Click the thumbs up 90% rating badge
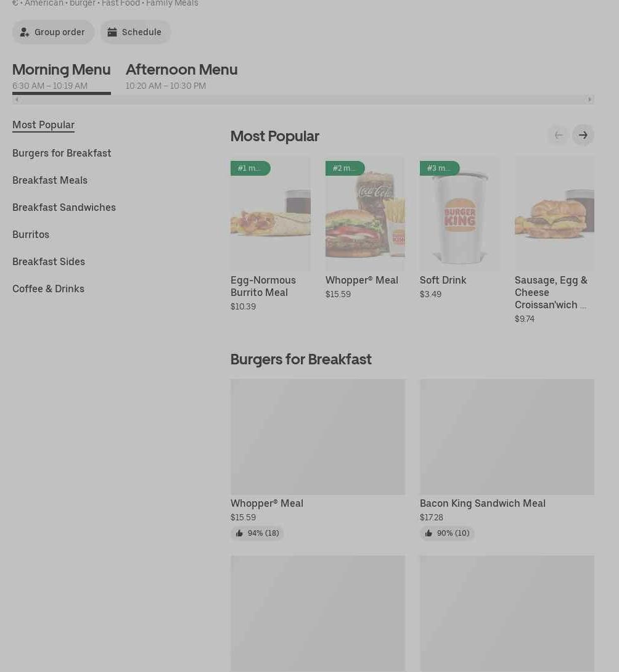 pyautogui.click(x=447, y=533)
